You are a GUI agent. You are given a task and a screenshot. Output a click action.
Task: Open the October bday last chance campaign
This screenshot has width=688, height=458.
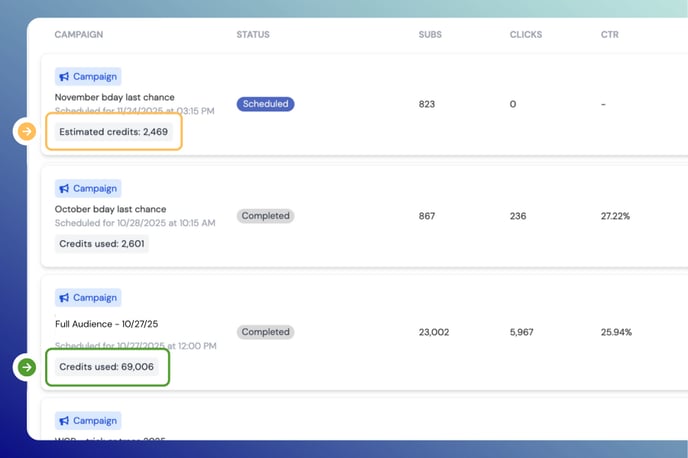[111, 209]
